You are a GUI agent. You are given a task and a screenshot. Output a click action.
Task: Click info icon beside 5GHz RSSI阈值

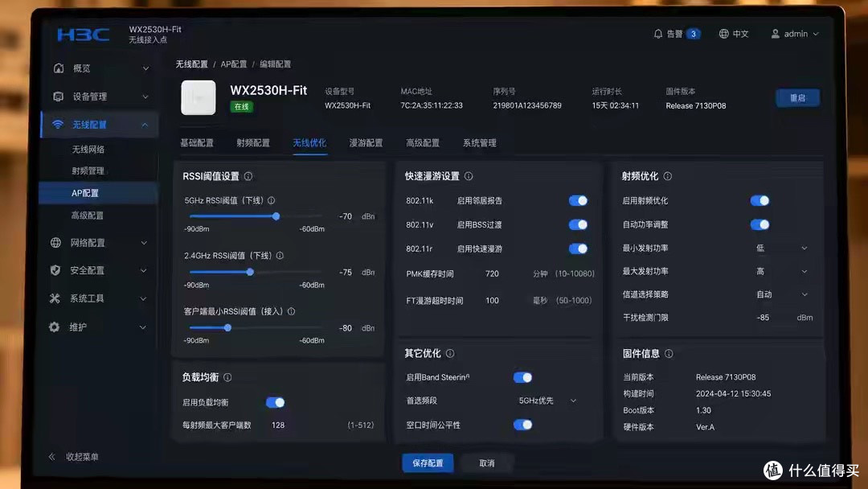[272, 200]
